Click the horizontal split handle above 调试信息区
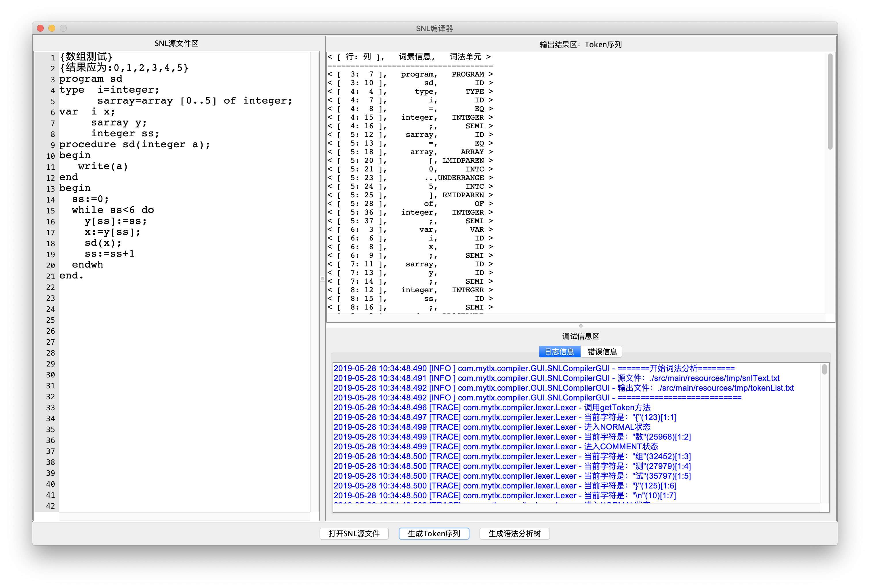870x588 pixels. (581, 326)
